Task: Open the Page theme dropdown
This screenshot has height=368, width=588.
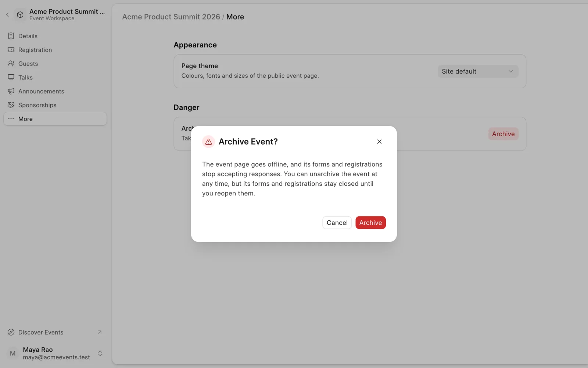Action: click(x=478, y=71)
